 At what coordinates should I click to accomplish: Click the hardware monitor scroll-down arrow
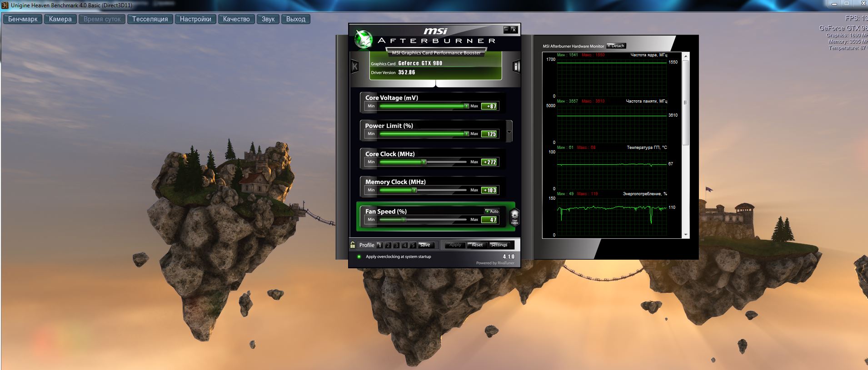pyautogui.click(x=686, y=235)
